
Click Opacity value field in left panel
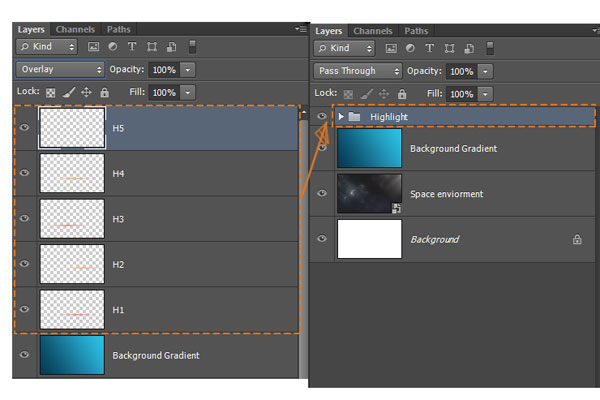click(164, 70)
